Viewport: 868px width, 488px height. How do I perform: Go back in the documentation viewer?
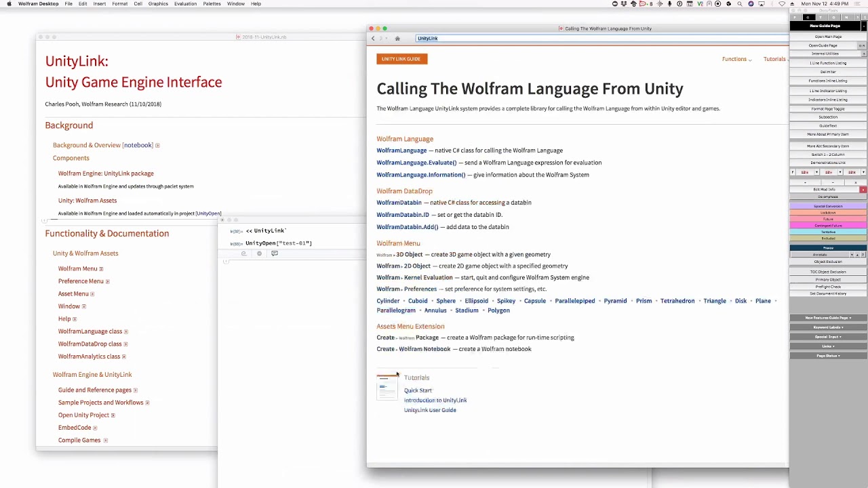373,39
